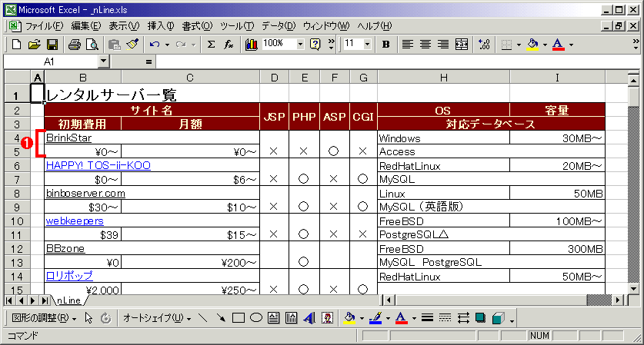
Task: Expand the font size 11 dropdown
Action: click(368, 44)
